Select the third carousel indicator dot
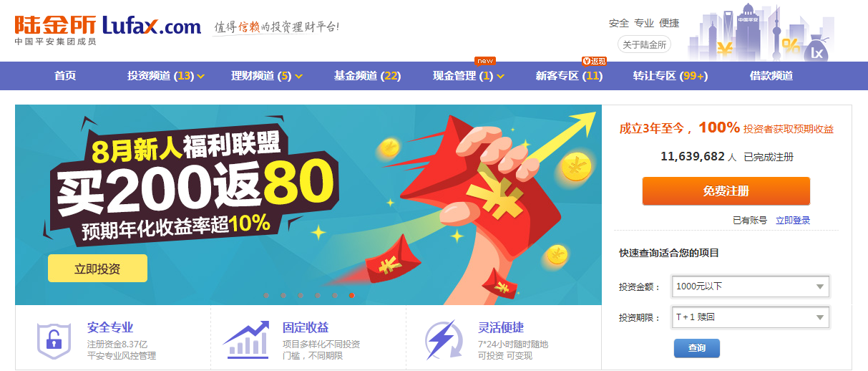Screen dimensions: 868x371 pyautogui.click(x=301, y=295)
